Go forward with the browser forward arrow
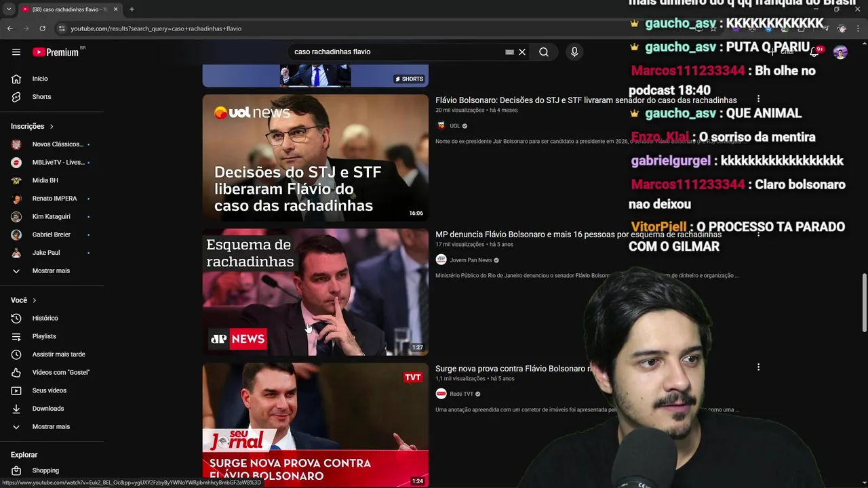Image resolution: width=868 pixels, height=488 pixels. click(x=26, y=28)
